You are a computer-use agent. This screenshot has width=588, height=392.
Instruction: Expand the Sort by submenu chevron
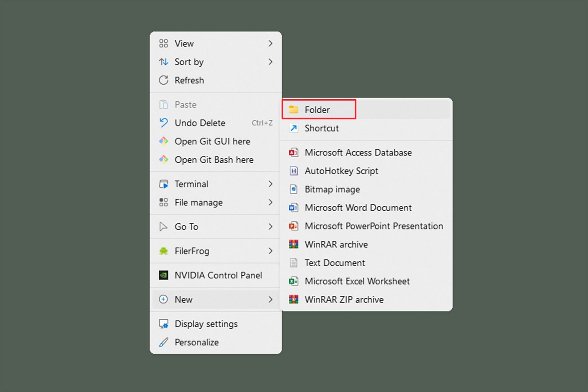pos(270,62)
